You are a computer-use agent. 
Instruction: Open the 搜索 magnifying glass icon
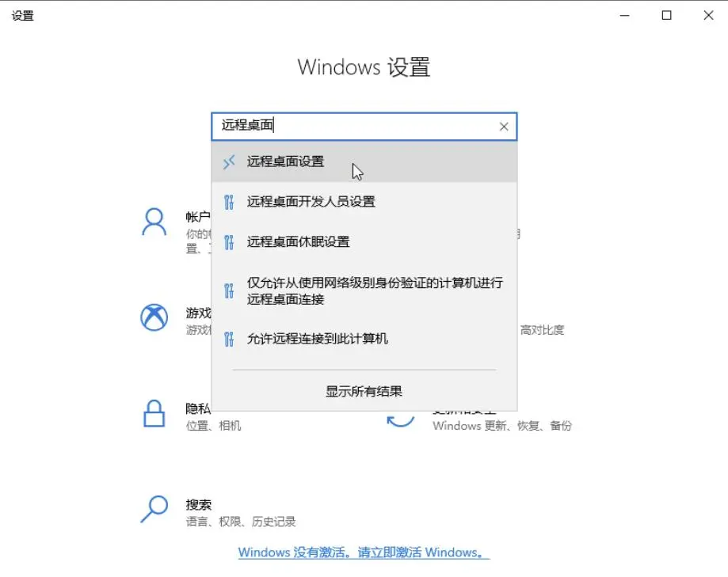click(x=154, y=509)
